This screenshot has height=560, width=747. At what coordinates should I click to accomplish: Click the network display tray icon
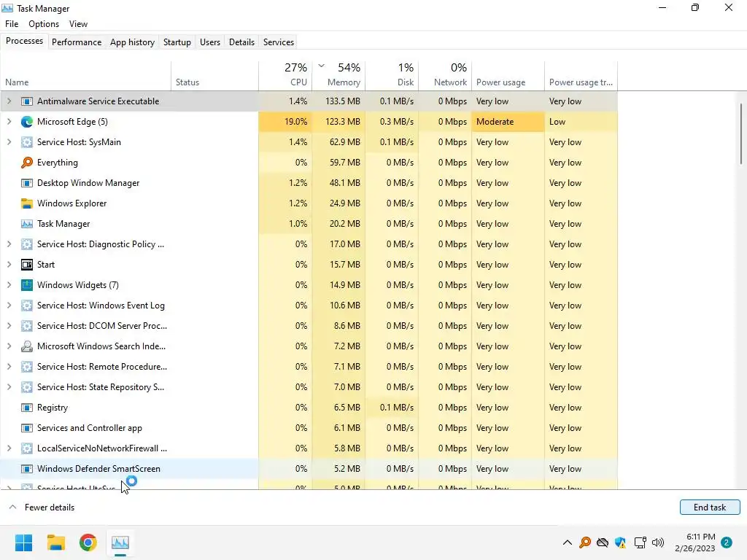point(640,542)
